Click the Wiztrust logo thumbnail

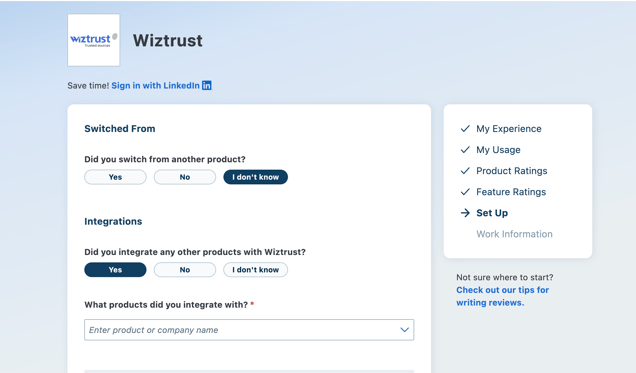pyautogui.click(x=94, y=40)
